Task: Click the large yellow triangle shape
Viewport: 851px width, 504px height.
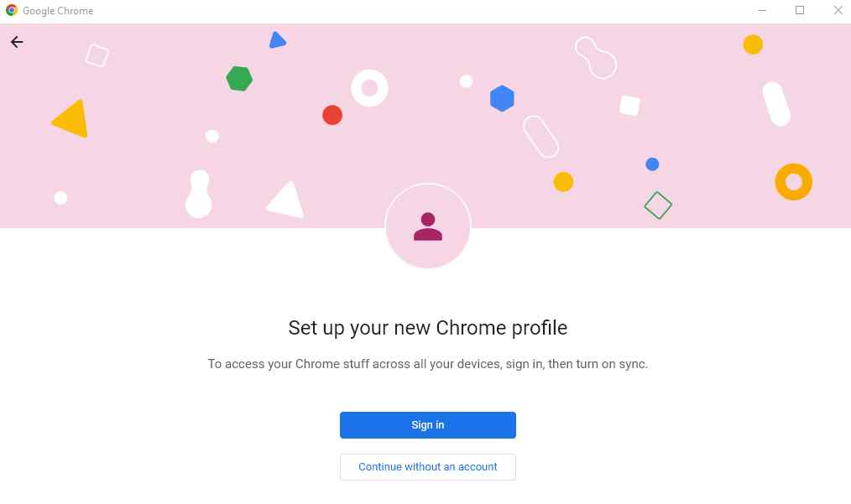Action: (72, 119)
